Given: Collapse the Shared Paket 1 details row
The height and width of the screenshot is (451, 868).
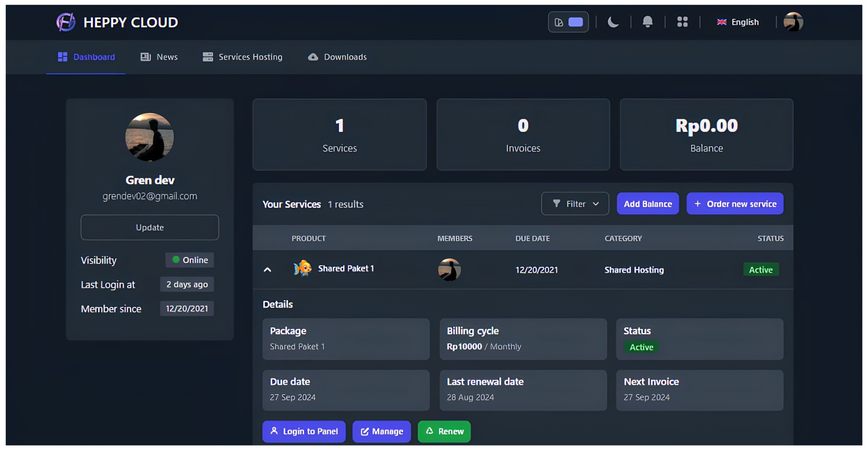Looking at the screenshot, I should (267, 270).
